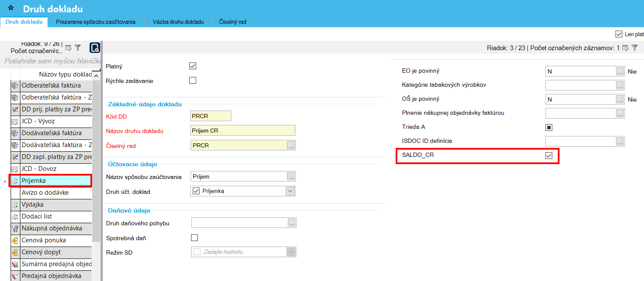Click the filter funnel icon in left list header

pos(78,48)
